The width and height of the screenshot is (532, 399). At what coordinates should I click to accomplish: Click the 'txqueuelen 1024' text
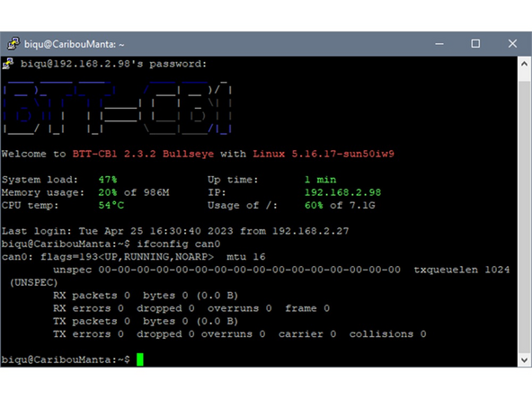click(x=462, y=270)
